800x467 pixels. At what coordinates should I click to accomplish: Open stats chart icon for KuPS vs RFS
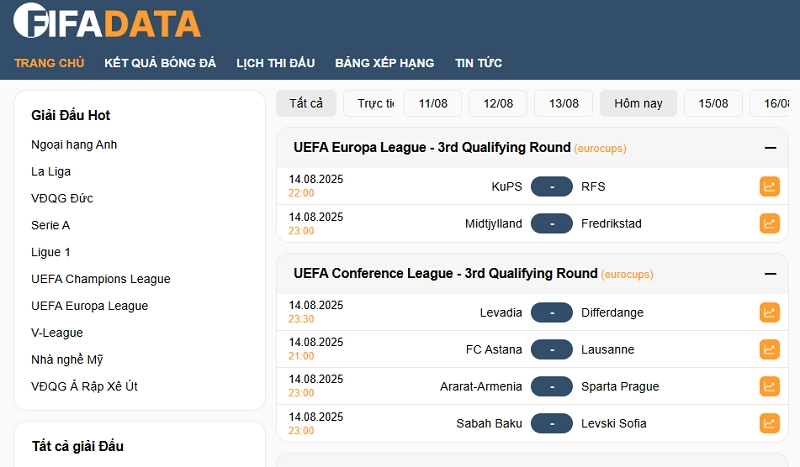(769, 186)
